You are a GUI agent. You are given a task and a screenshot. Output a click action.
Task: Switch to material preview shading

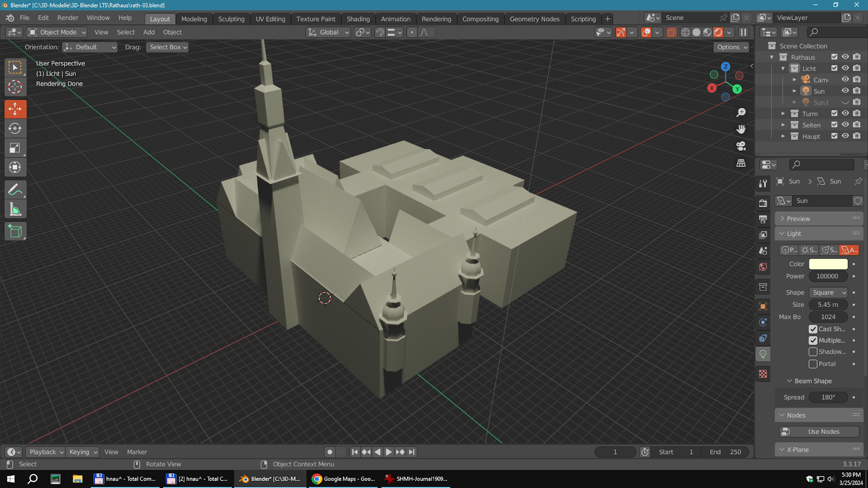(x=707, y=33)
